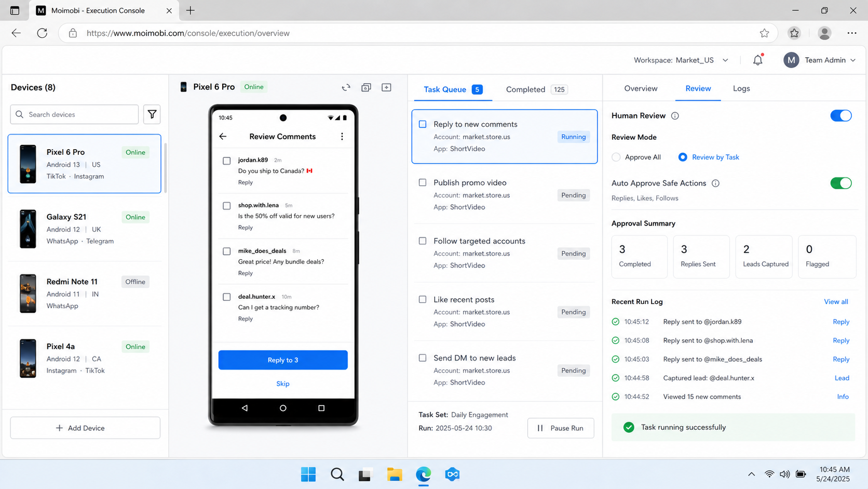Select the Approve All radio button
Image resolution: width=868 pixels, height=489 pixels.
[616, 157]
